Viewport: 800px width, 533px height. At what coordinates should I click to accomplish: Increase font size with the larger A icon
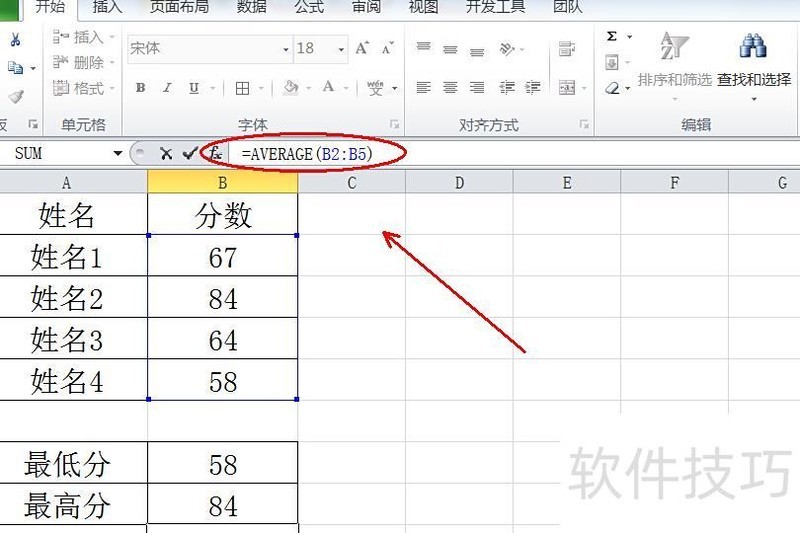click(x=362, y=48)
